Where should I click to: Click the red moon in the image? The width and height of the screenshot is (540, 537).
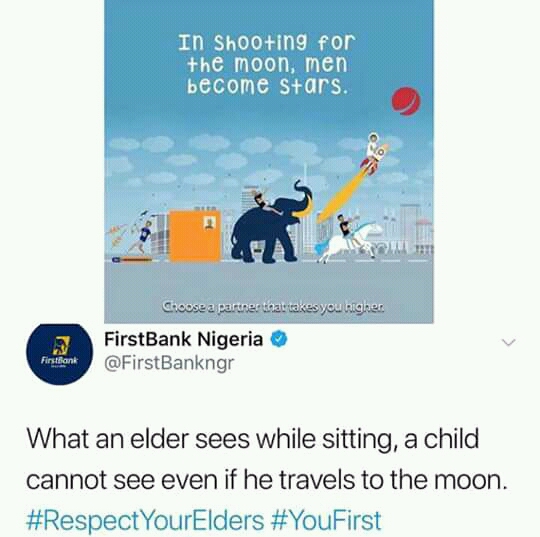406,101
